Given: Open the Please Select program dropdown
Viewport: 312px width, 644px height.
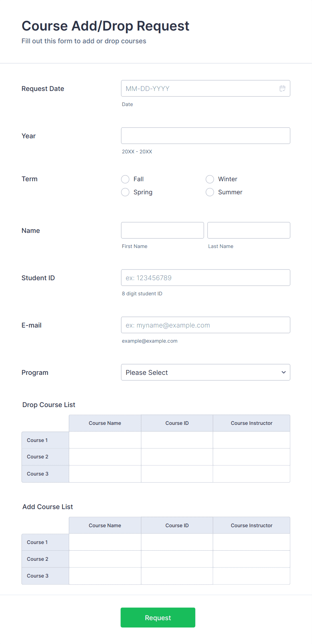Looking at the screenshot, I should 206,372.
